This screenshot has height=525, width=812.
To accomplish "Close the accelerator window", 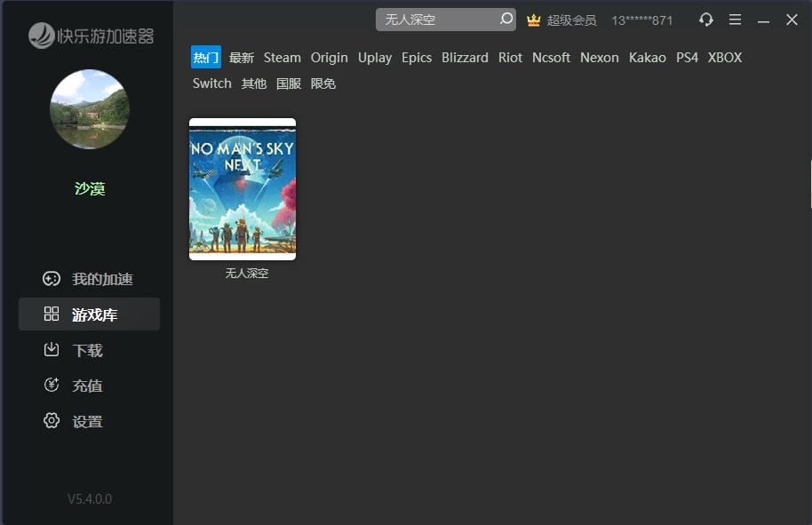I will coord(792,20).
